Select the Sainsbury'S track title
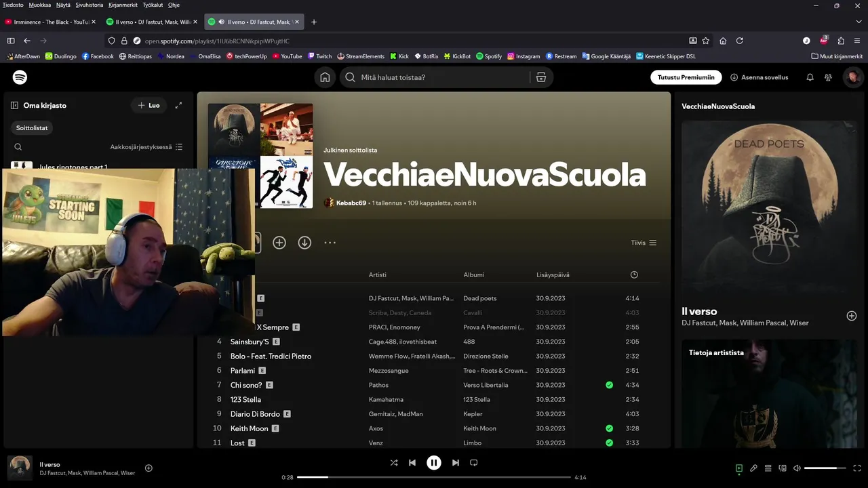The height and width of the screenshot is (488, 868). click(250, 342)
